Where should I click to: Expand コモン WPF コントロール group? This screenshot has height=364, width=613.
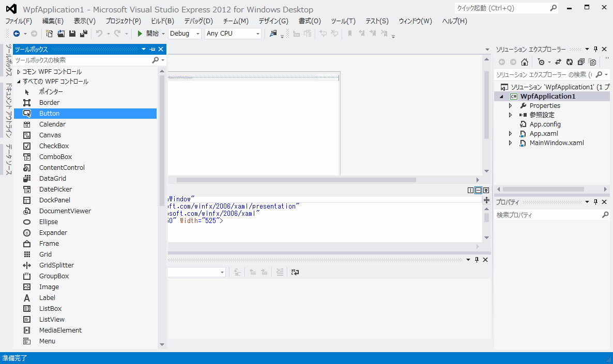[x=19, y=72]
